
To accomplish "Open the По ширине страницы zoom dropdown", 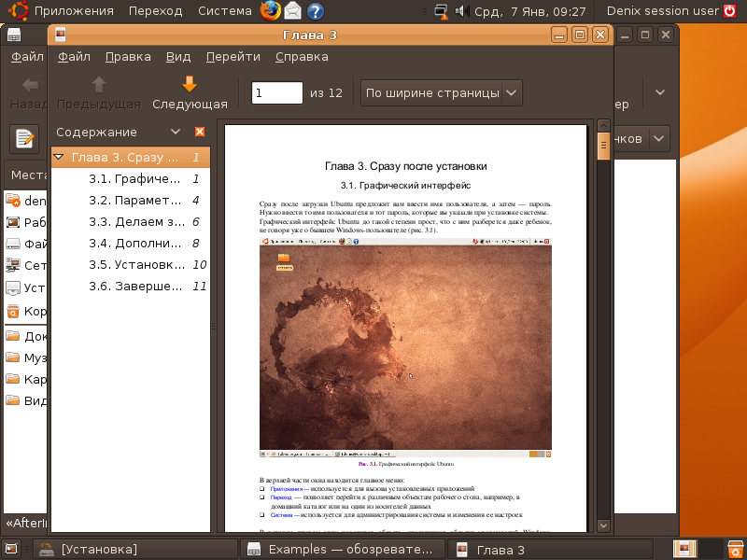I will point(441,92).
